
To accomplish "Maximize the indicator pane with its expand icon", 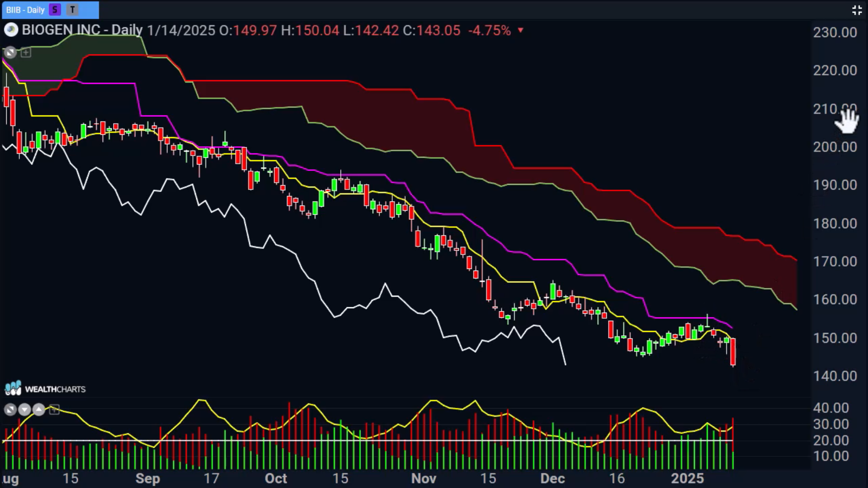I will point(10,410).
